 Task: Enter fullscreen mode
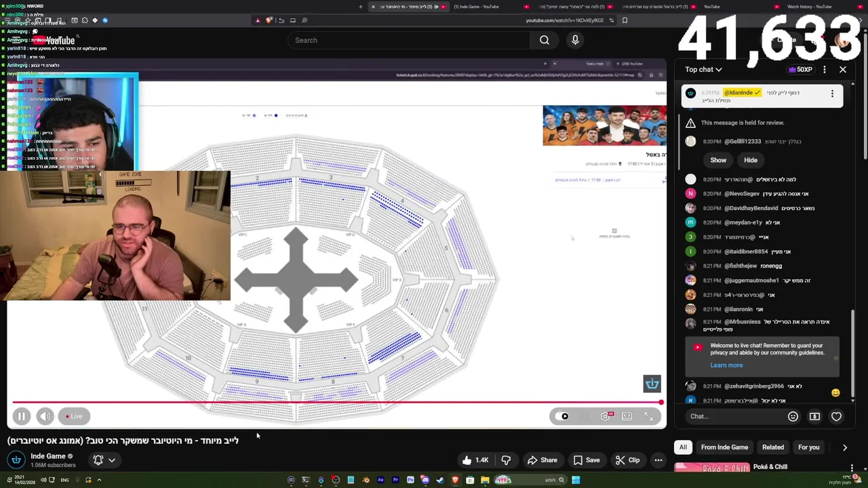click(x=649, y=416)
